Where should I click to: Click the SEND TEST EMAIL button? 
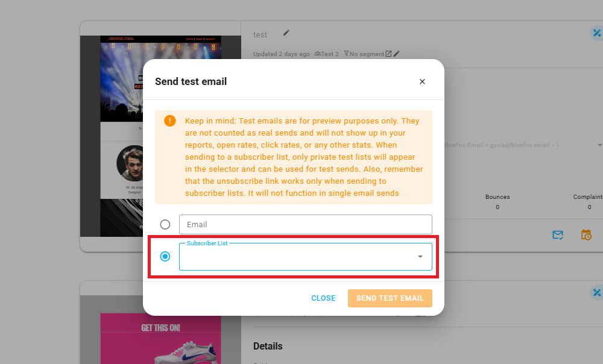(x=390, y=298)
